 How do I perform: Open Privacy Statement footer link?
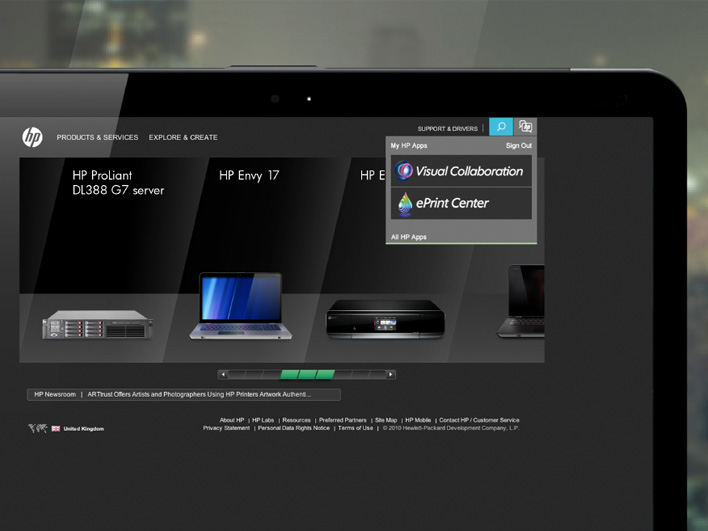(x=226, y=428)
